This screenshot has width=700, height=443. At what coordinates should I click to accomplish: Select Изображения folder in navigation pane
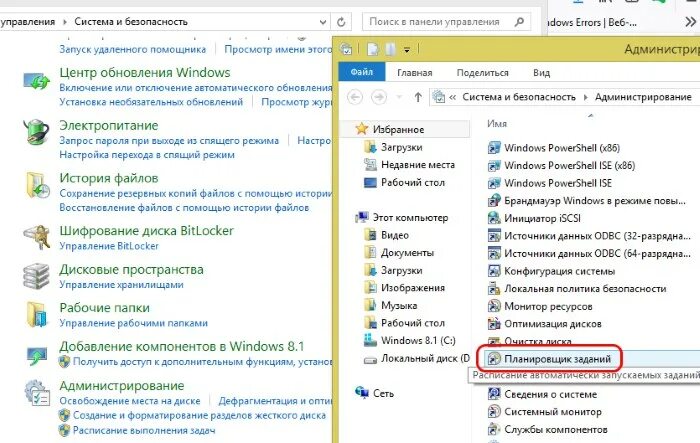click(x=413, y=288)
